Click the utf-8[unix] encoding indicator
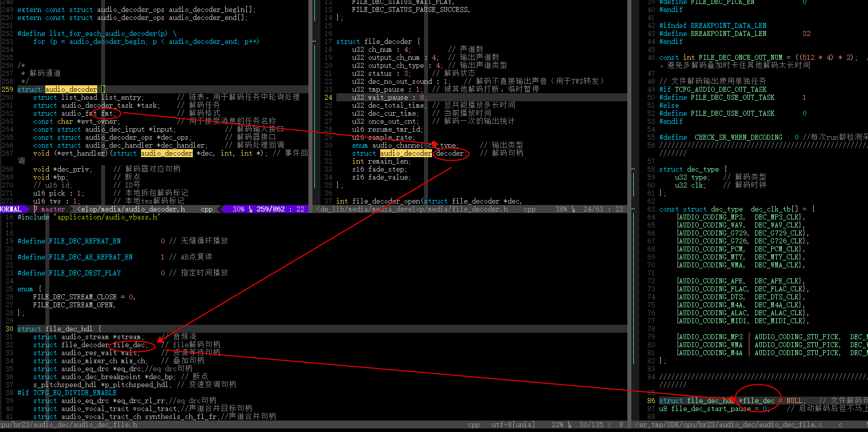Image resolution: width=868 pixels, height=432 pixels. (x=513, y=425)
